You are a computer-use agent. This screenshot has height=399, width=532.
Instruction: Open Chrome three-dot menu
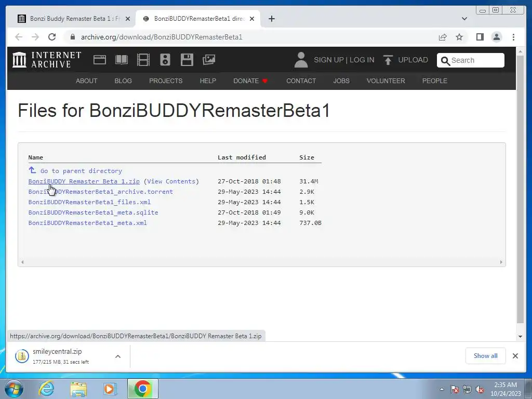(513, 37)
